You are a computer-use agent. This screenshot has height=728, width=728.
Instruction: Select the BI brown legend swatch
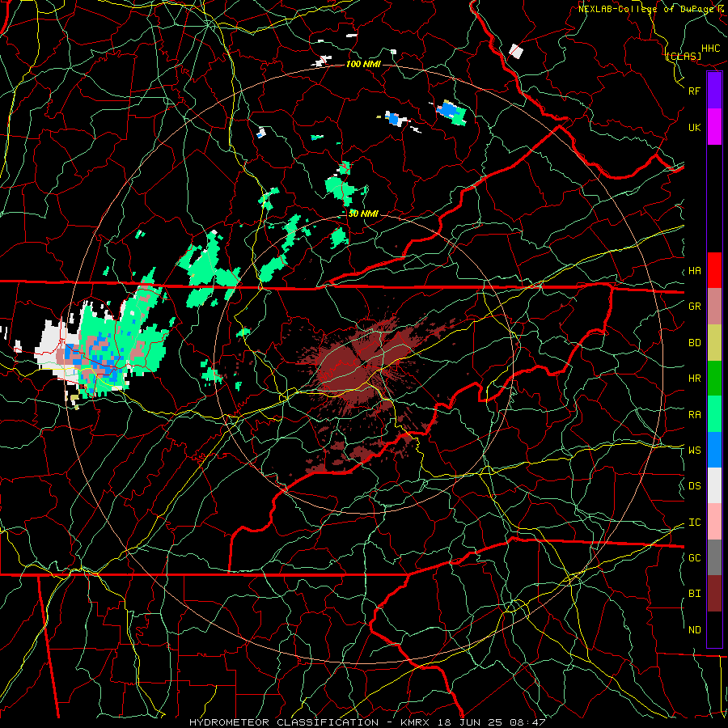tap(714, 594)
